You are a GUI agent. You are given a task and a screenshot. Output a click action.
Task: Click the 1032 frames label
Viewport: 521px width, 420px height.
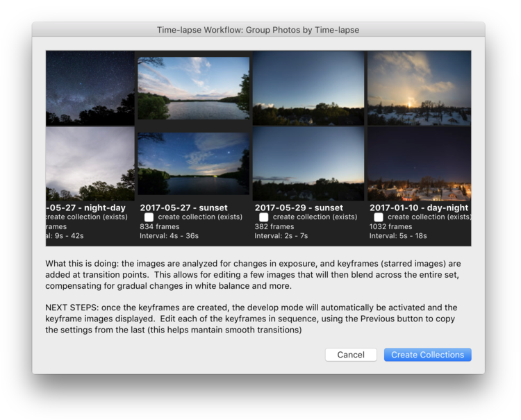click(390, 226)
